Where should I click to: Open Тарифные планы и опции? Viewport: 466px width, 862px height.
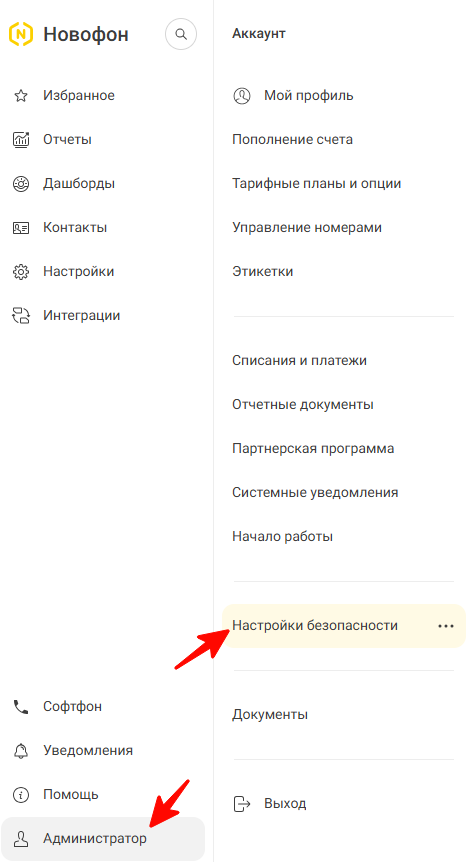click(317, 184)
